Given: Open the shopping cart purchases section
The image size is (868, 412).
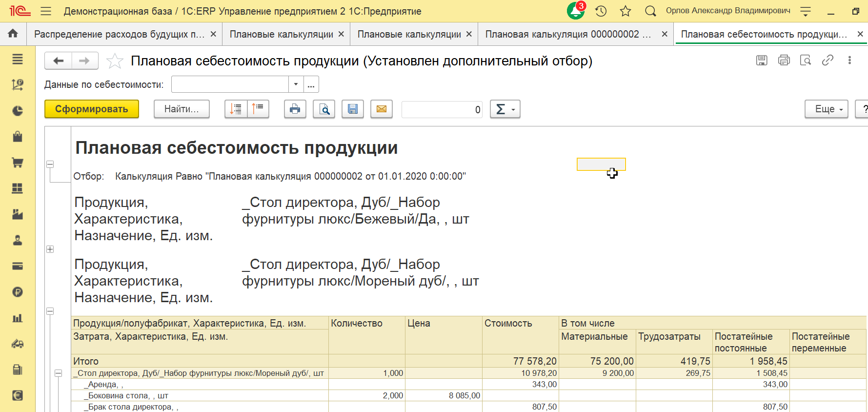Looking at the screenshot, I should coord(18,163).
